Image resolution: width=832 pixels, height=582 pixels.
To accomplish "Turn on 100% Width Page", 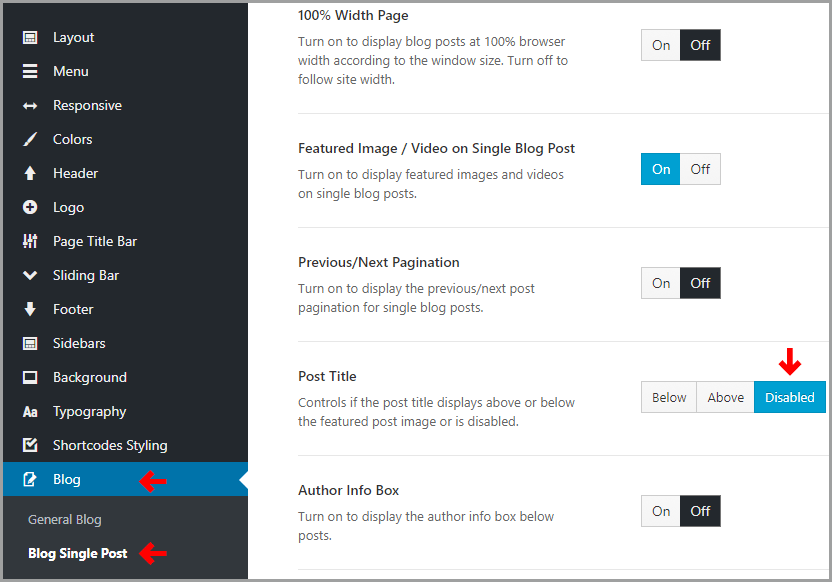I will (661, 45).
